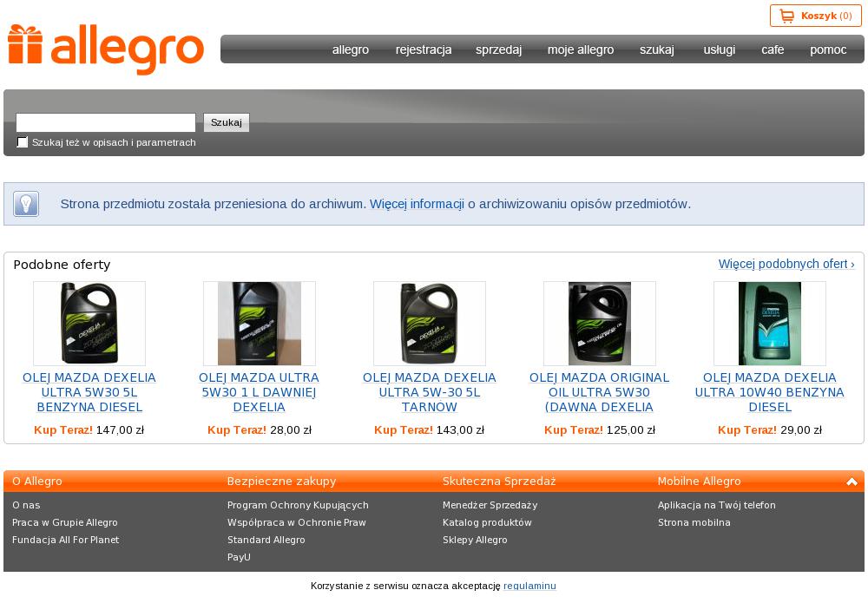Viewport: 868px width, 603px height.
Task: Open Praca w Grupie Allegro link
Action: coord(65,522)
